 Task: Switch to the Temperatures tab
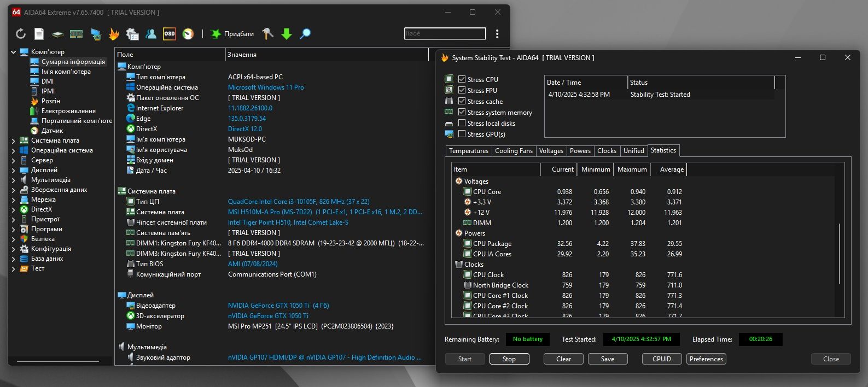[468, 151]
